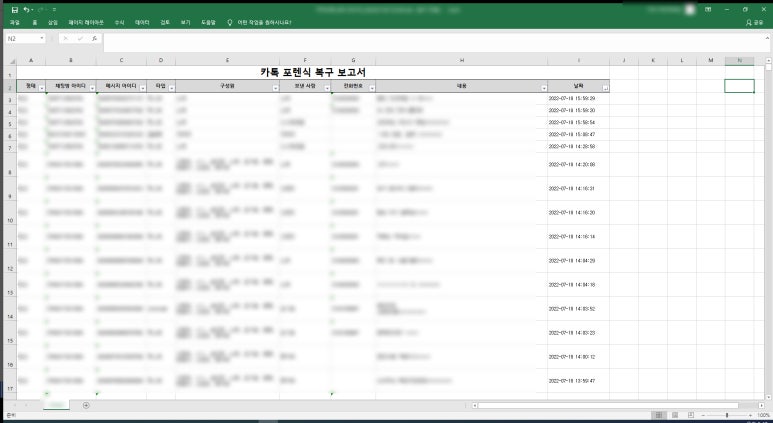Screen dimensions: 773x423
Task: Click the New Sheet plus icon
Action: coord(86,405)
